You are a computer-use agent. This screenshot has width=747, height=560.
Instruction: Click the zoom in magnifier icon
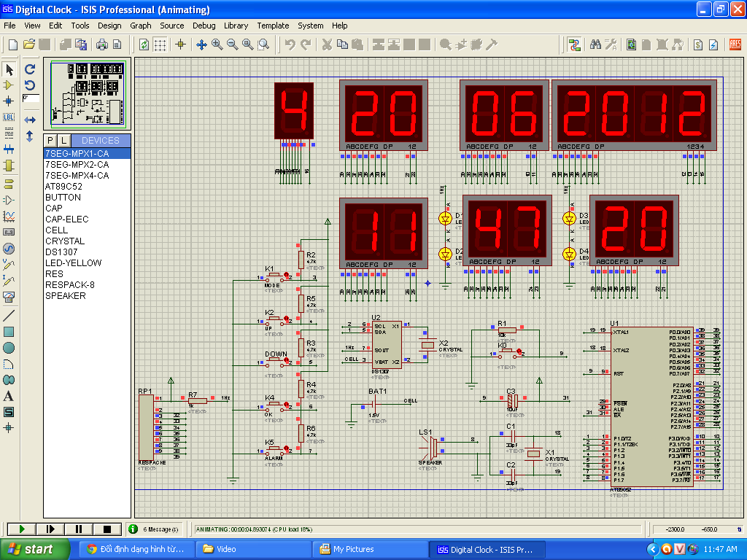(217, 44)
